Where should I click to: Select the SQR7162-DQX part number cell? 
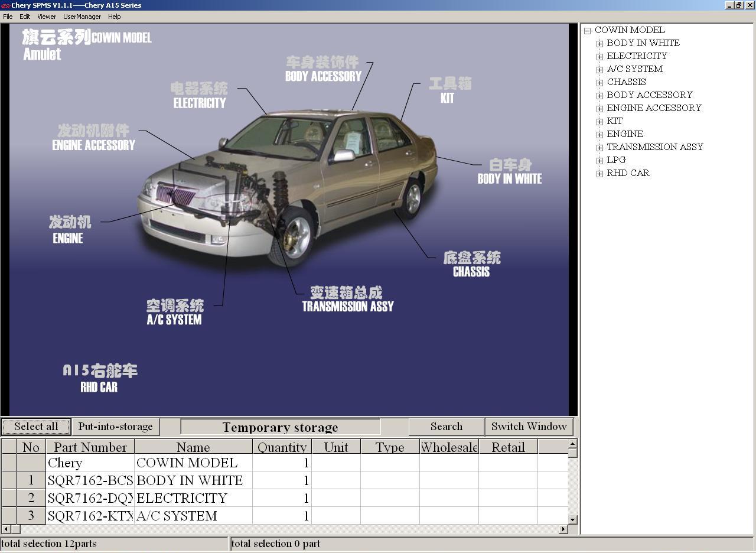90,498
